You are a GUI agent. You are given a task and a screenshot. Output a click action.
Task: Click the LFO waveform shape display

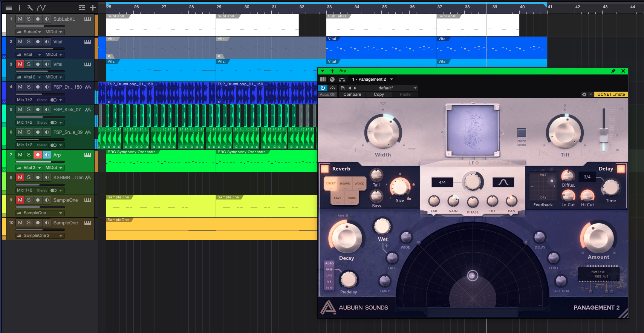503,182
